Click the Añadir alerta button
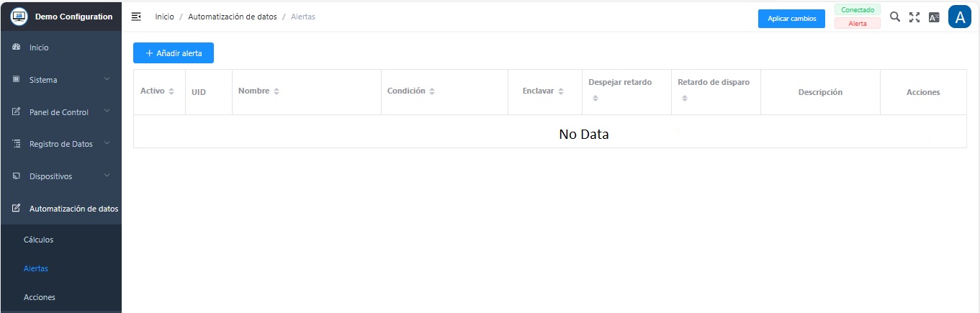Image resolution: width=980 pixels, height=313 pixels. tap(174, 53)
